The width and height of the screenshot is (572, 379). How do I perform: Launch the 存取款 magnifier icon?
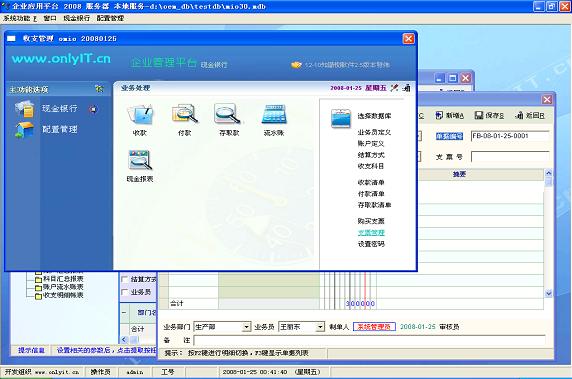pos(228,114)
